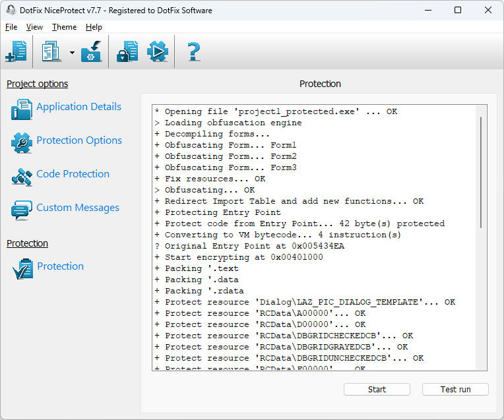This screenshot has width=504, height=420.
Task: Click the 'Start encrypting at 0x00401000' line
Action: point(239,257)
